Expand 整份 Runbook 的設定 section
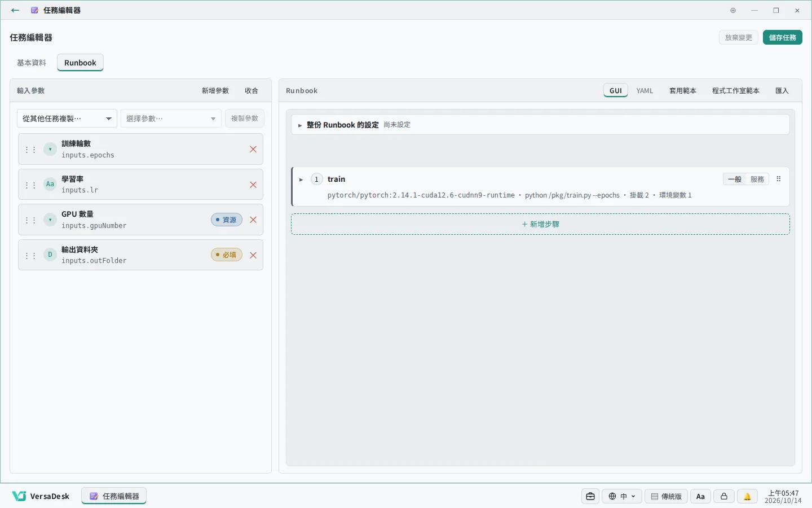The image size is (812, 508). click(x=540, y=125)
